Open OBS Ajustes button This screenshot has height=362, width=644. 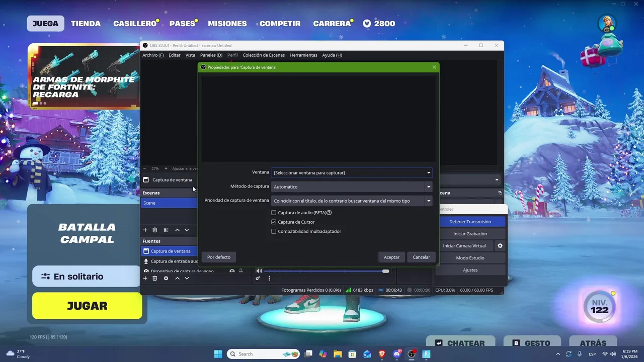[470, 270]
